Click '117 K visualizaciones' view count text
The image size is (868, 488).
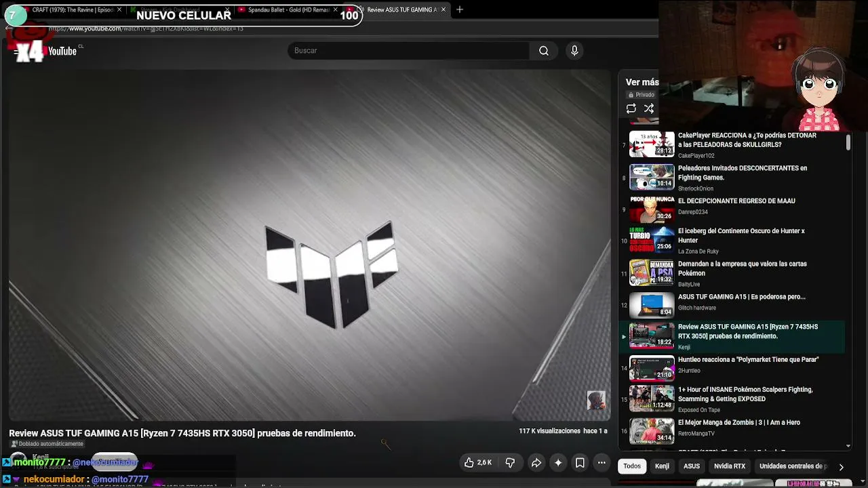(x=550, y=431)
